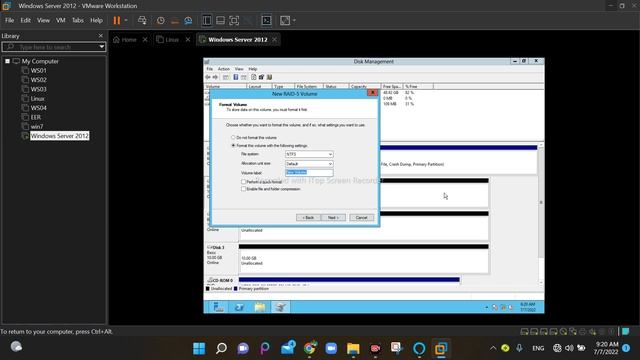640x360 pixels.
Task: Select 'Do not format this volume' option
Action: click(x=233, y=138)
